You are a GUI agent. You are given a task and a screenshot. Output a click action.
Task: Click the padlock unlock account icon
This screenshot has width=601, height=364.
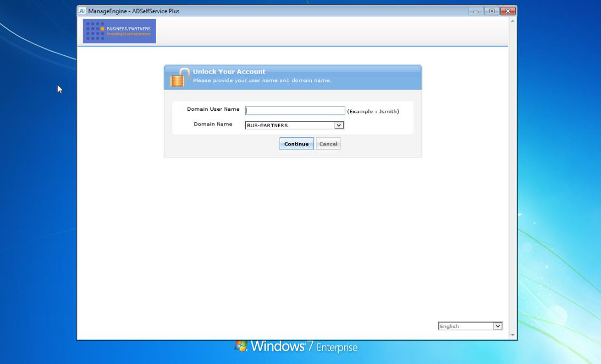[x=180, y=77]
